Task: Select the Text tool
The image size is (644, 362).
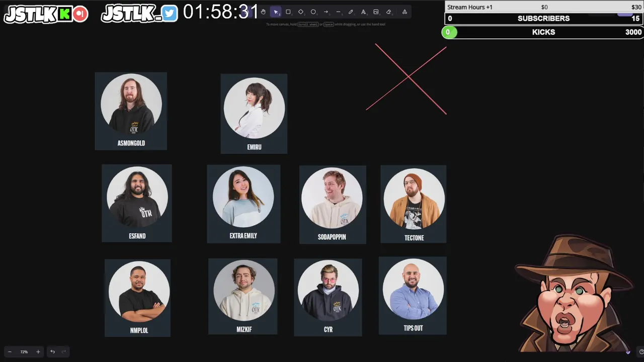Action: [363, 12]
